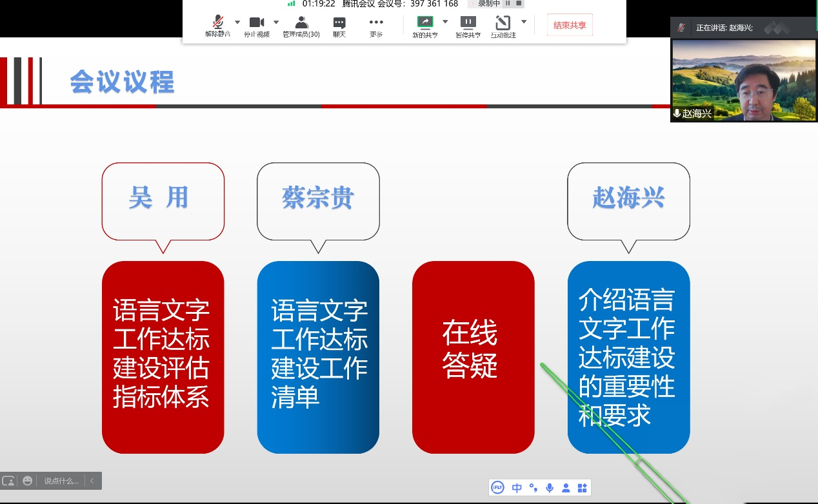Viewport: 818px width, 504px height.
Task: Click the iFLY input method logo
Action: click(497, 488)
